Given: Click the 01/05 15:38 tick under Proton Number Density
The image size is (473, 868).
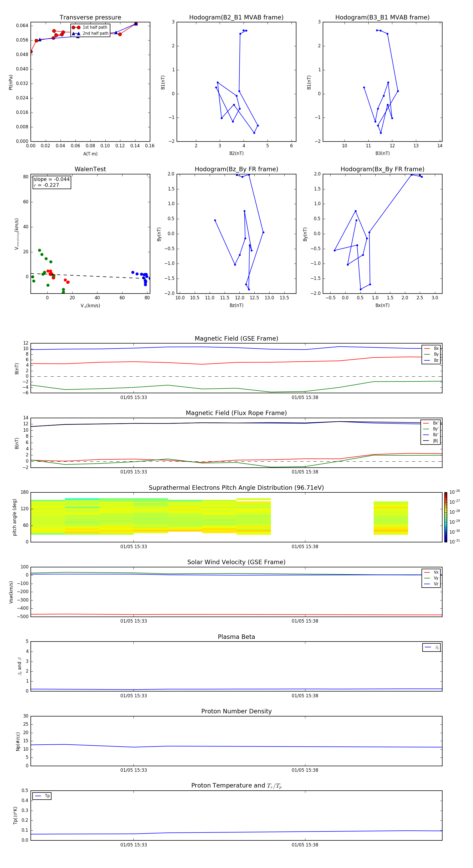Looking at the screenshot, I should (305, 770).
